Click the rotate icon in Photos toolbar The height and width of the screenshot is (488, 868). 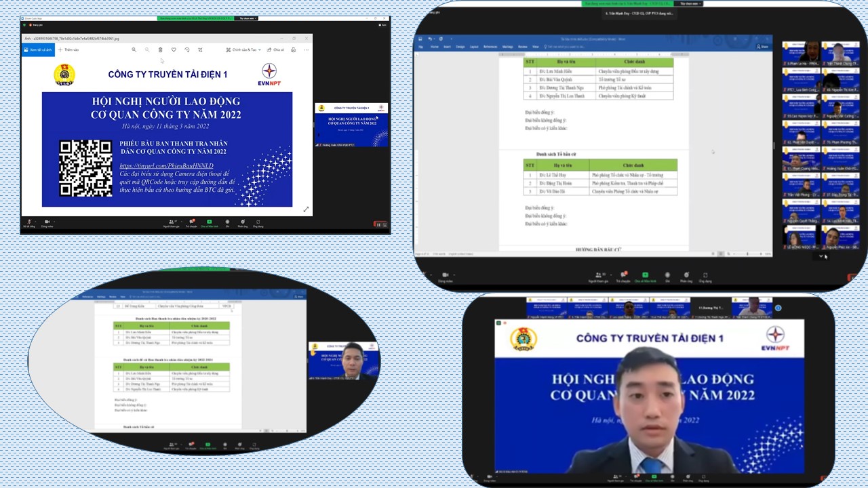[x=187, y=49]
